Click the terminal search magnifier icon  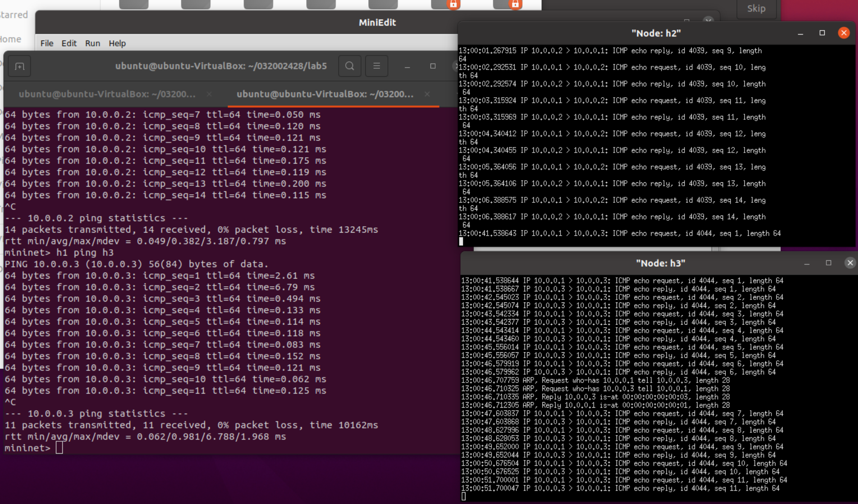pyautogui.click(x=350, y=66)
